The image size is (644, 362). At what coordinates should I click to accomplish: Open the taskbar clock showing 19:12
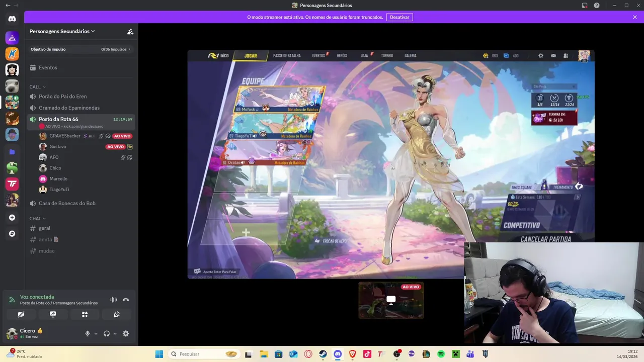pyautogui.click(x=627, y=354)
